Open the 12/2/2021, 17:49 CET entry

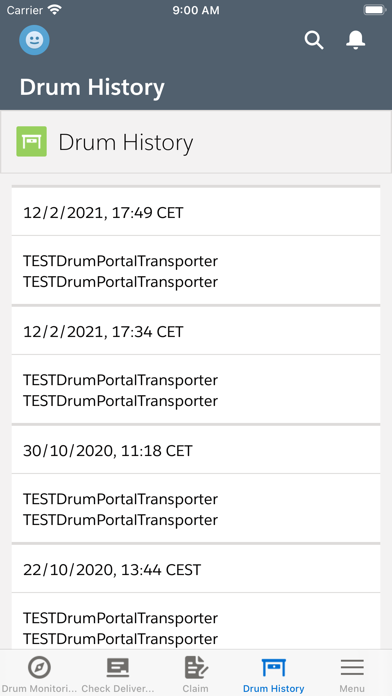(196, 213)
